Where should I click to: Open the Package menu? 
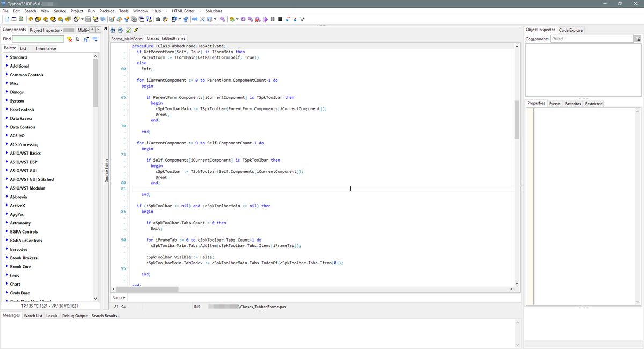pyautogui.click(x=107, y=11)
